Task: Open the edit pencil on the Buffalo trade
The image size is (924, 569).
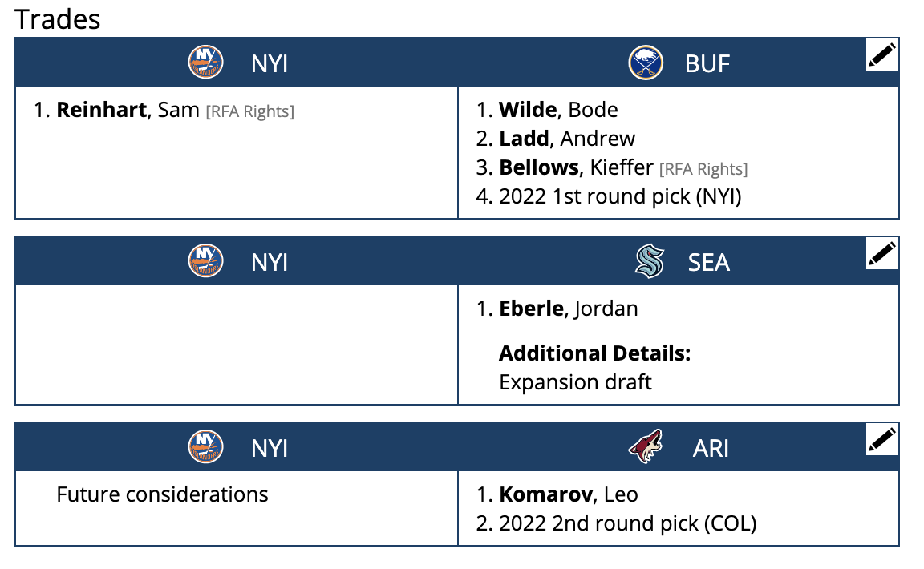Action: pyautogui.click(x=881, y=54)
